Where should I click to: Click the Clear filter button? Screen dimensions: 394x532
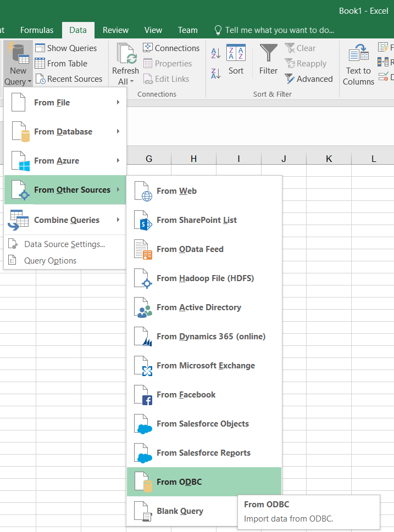pos(300,48)
